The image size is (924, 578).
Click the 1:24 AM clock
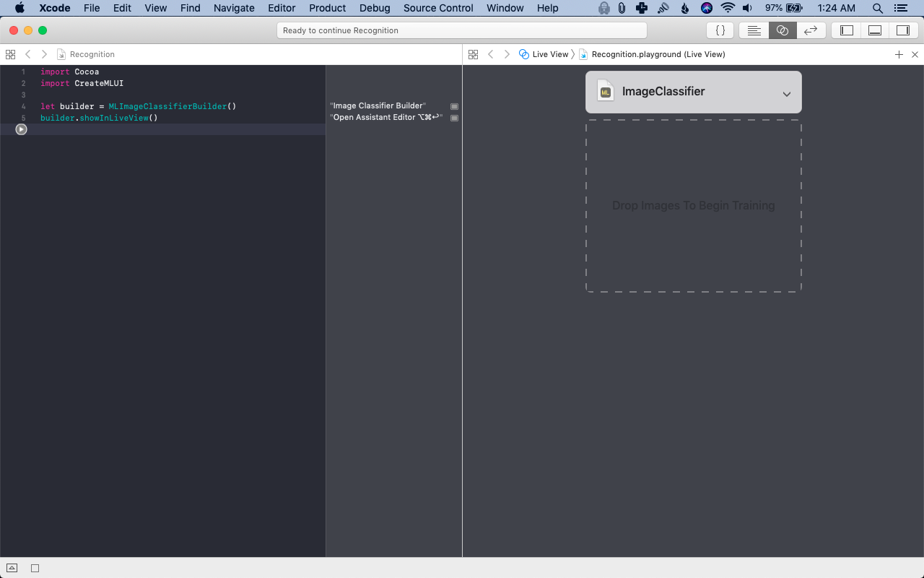tap(837, 8)
